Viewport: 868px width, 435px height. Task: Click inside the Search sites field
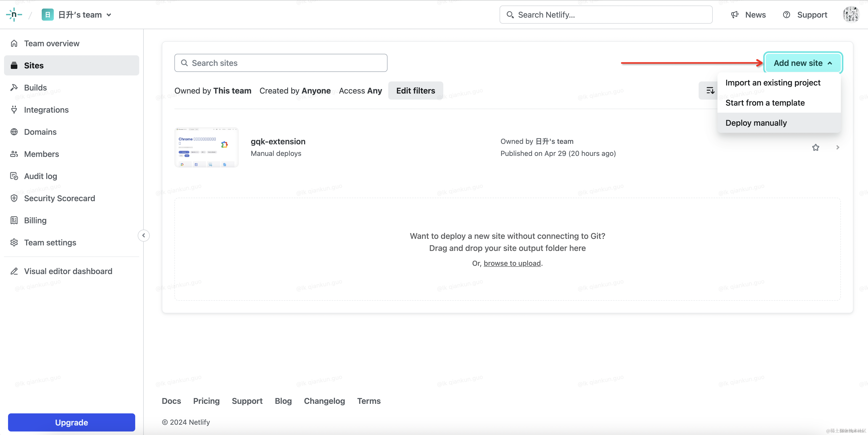pyautogui.click(x=281, y=63)
